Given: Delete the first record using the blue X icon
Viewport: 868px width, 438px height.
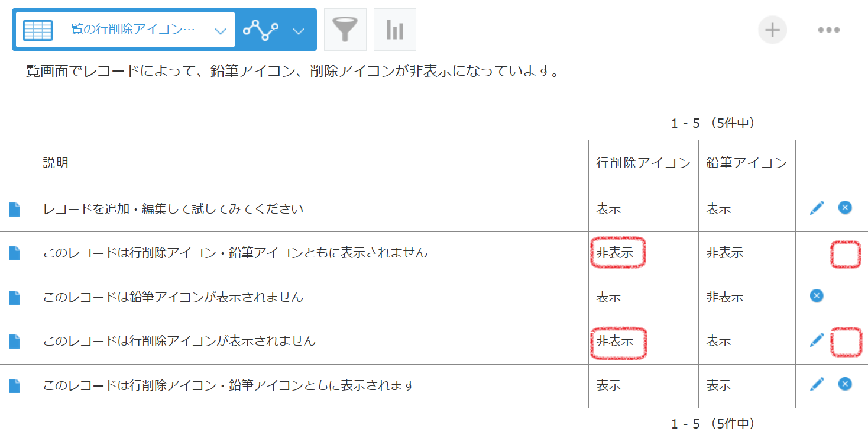Looking at the screenshot, I should point(844,208).
